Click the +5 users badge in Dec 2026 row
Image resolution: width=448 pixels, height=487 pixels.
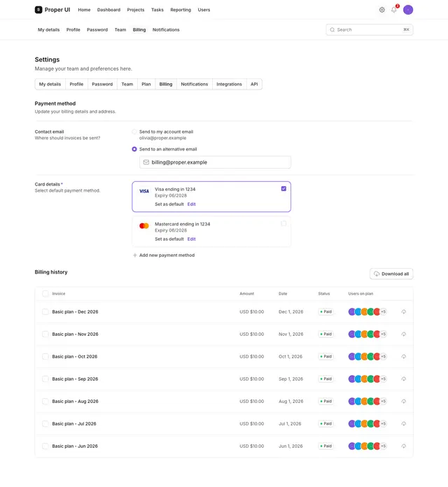[384, 311]
